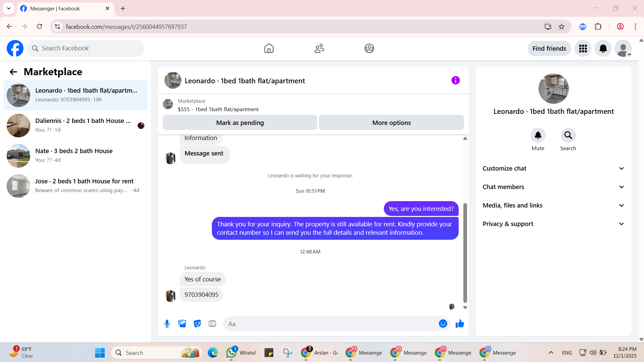
Task: Click Mark as pending button
Action: [240, 123]
